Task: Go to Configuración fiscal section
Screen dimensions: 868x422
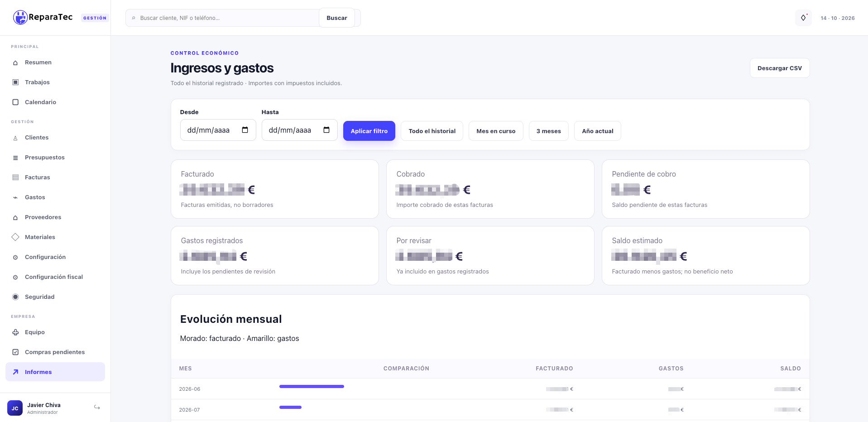Action: click(55, 277)
